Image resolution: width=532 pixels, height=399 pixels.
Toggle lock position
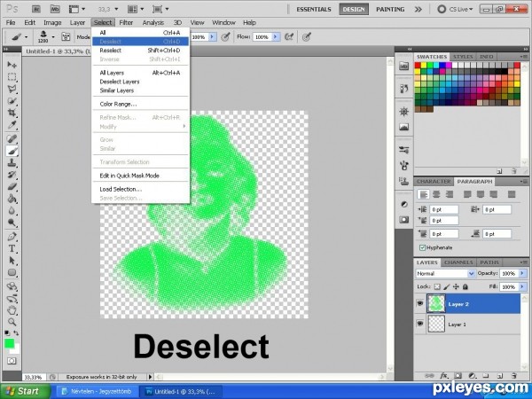tap(456, 286)
